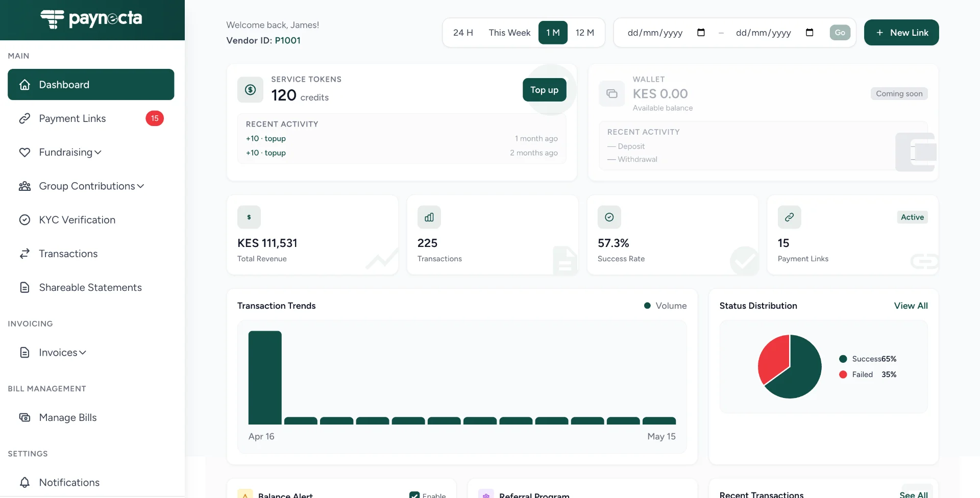980x498 pixels.
Task: Click the '+10 · topup' entry from 1 month ago
Action: pos(266,139)
